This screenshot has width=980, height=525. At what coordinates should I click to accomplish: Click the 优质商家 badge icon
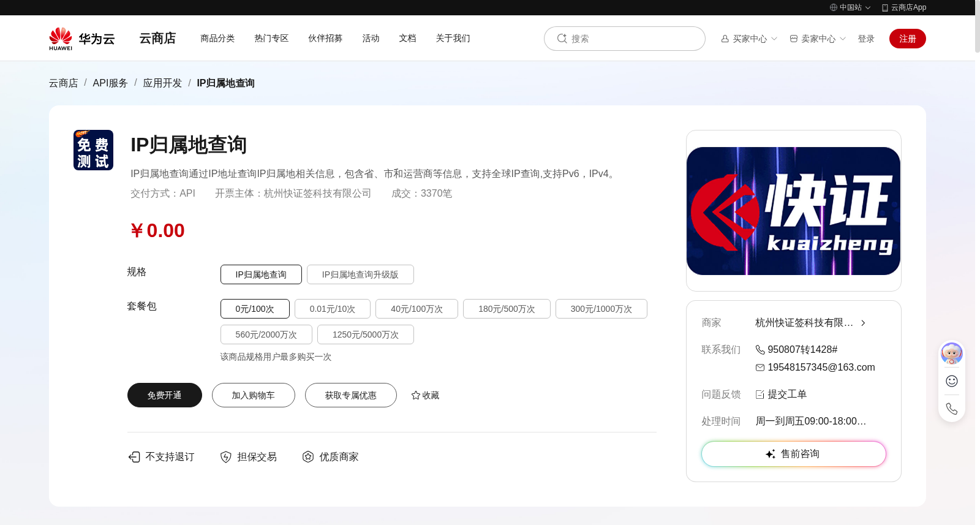[308, 457]
